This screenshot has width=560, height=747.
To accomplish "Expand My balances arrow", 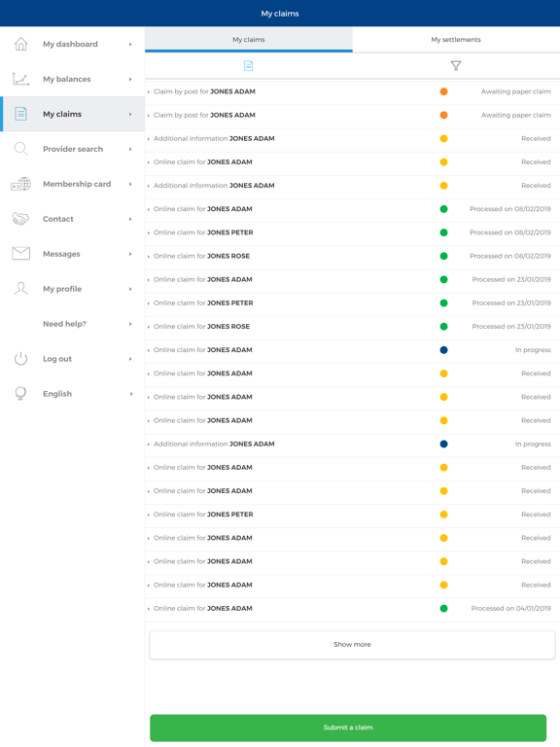I will coord(130,79).
